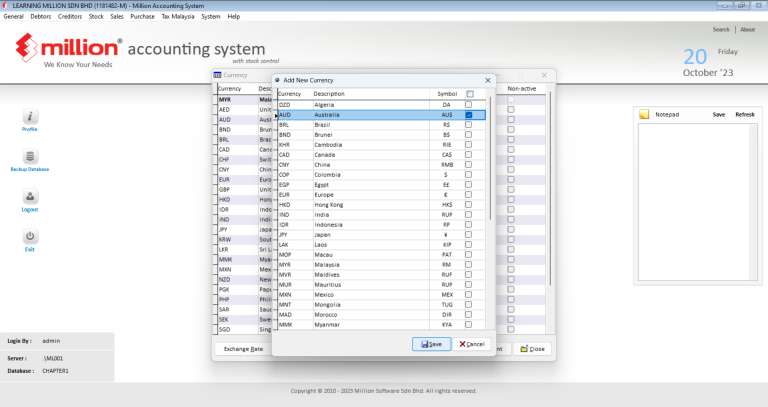This screenshot has height=407, width=768.
Task: Select the Morocco row
Action: point(382,314)
